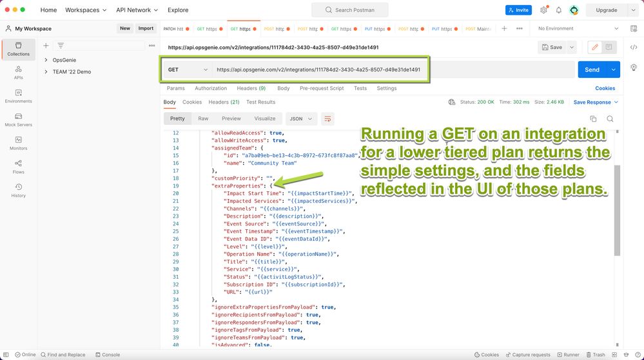Open the Environments sidebar panel

point(19,96)
